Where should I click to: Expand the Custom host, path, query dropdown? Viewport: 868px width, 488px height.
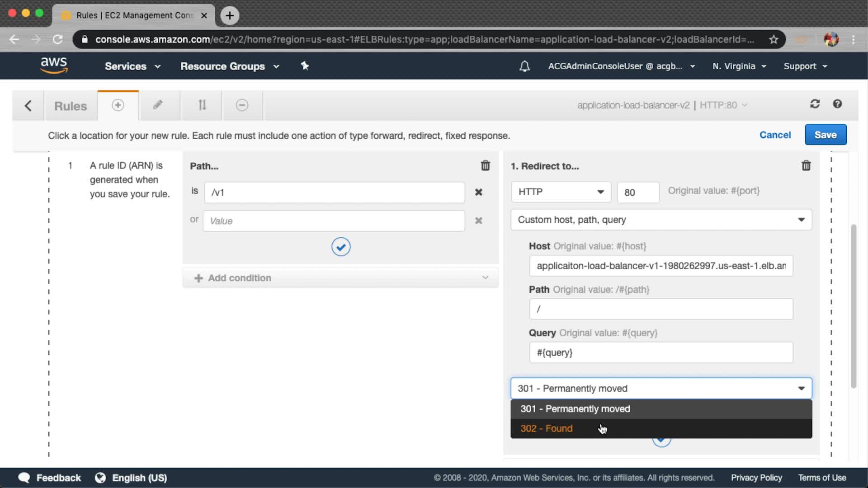[x=660, y=220]
